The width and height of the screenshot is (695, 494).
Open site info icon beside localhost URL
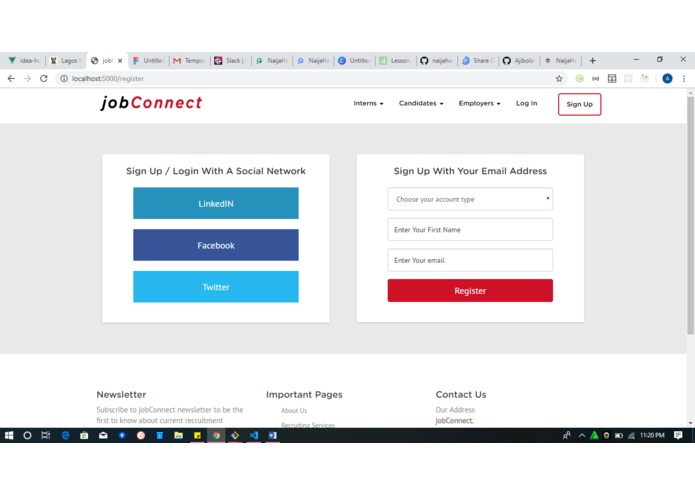coord(64,78)
